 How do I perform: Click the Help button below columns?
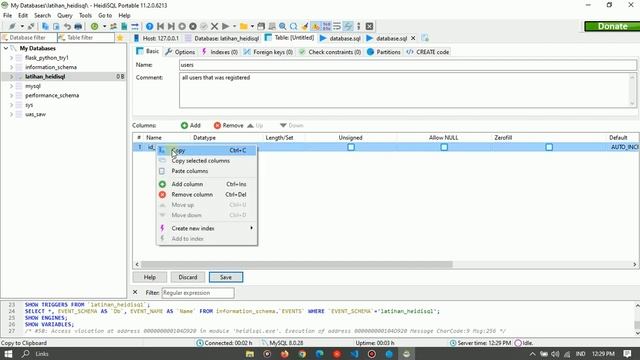point(150,277)
